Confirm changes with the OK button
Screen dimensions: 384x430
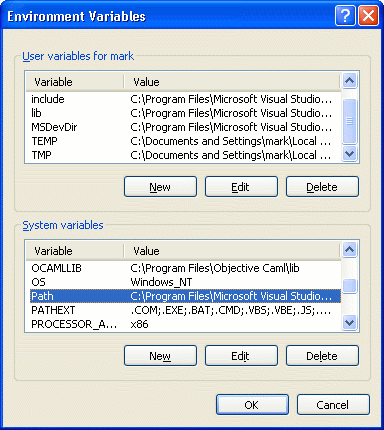pyautogui.click(x=252, y=405)
